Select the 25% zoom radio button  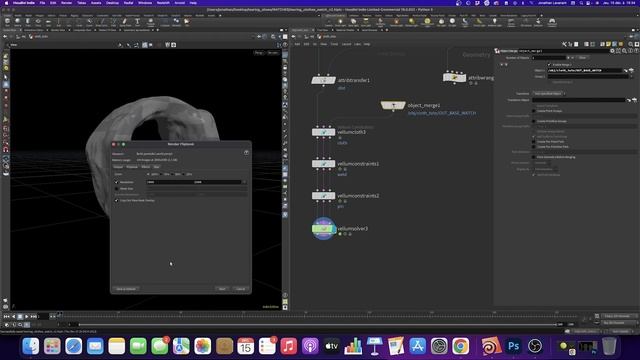click(184, 174)
